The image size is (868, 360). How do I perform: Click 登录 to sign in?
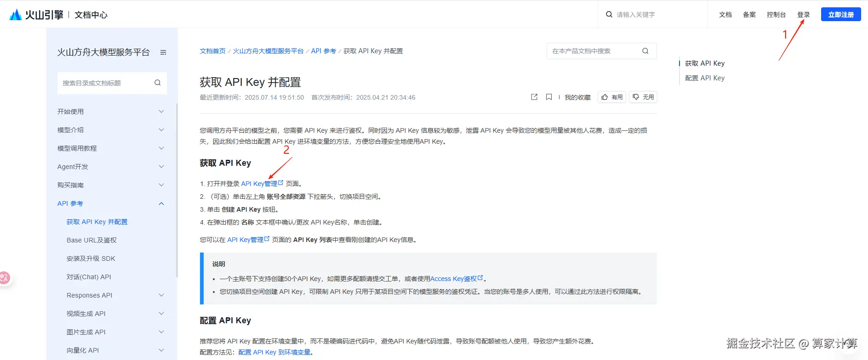click(x=804, y=15)
